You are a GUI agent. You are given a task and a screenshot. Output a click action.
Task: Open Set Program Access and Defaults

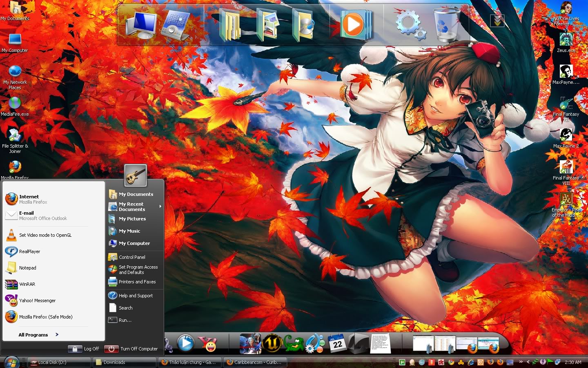[x=135, y=269]
